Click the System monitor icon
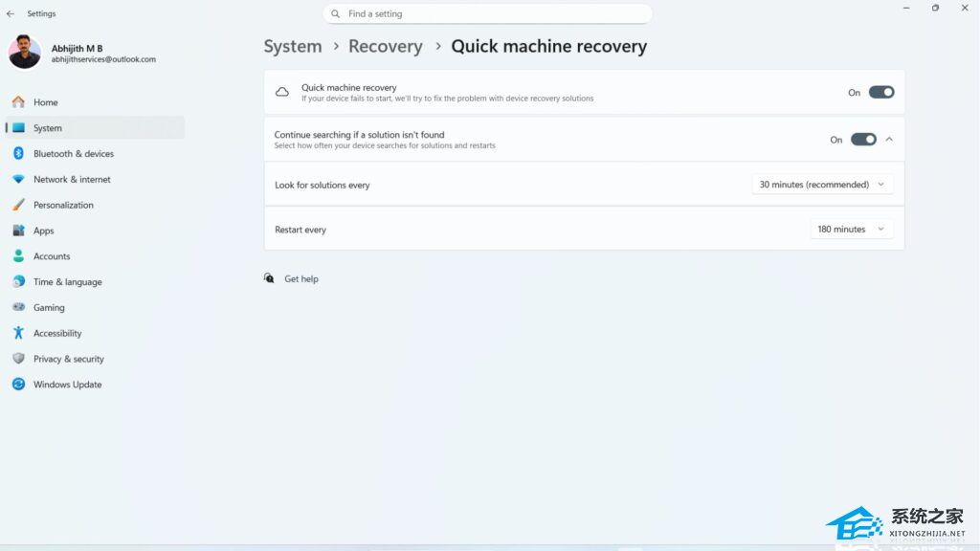 pos(19,127)
